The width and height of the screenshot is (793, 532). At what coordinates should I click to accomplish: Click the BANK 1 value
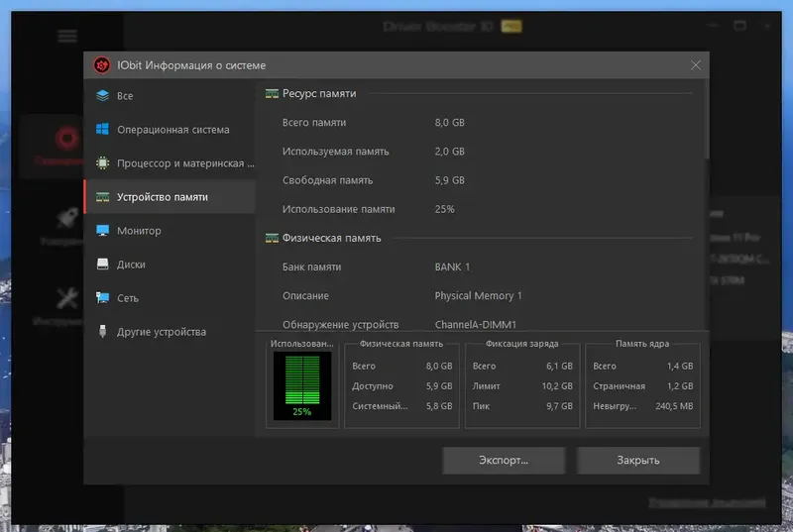452,266
